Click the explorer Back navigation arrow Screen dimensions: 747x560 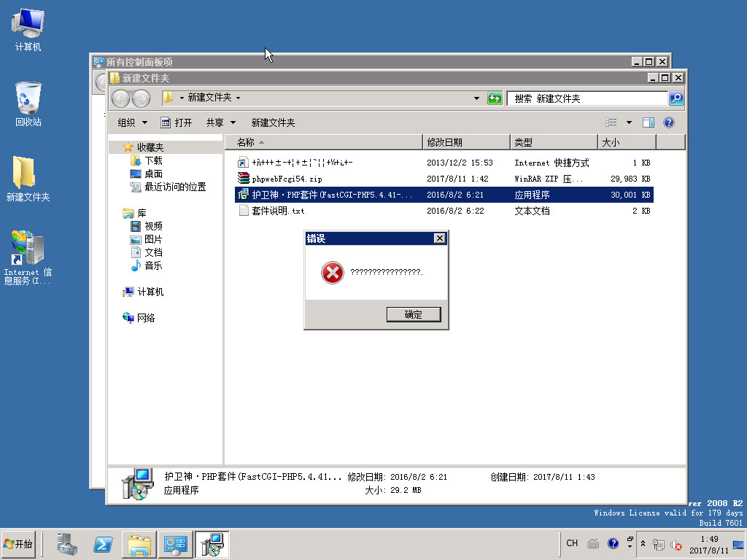121,98
